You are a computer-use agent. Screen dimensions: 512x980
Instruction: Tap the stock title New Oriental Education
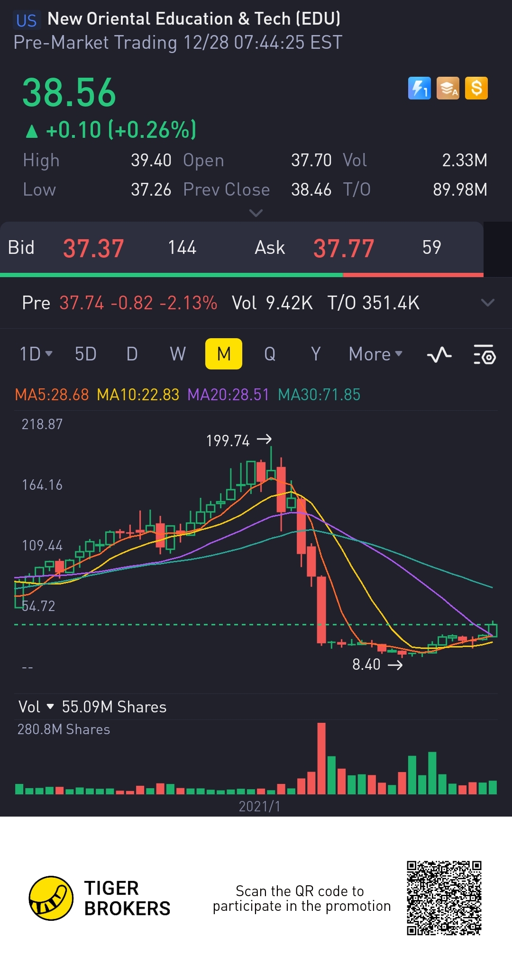(x=194, y=19)
